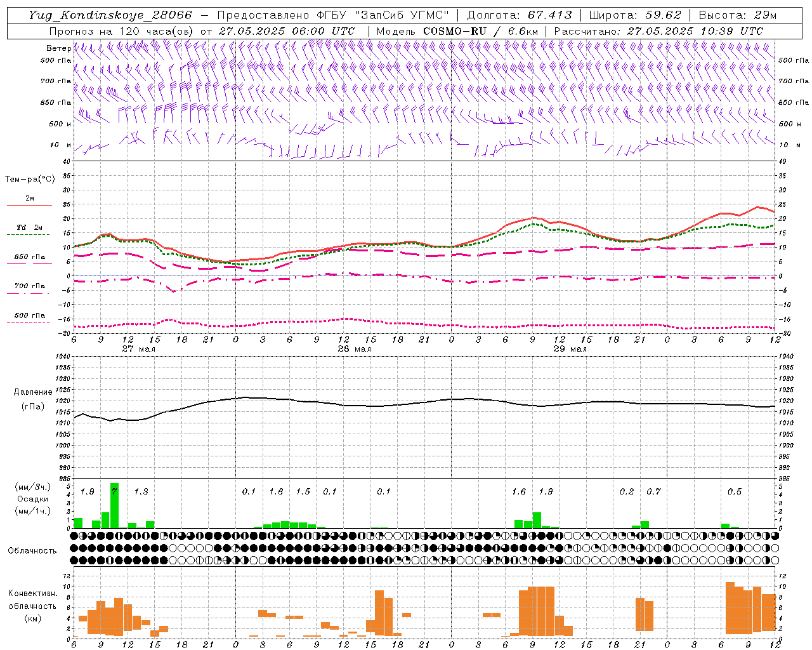Select the Широта: 59.62 header value

coord(635,15)
